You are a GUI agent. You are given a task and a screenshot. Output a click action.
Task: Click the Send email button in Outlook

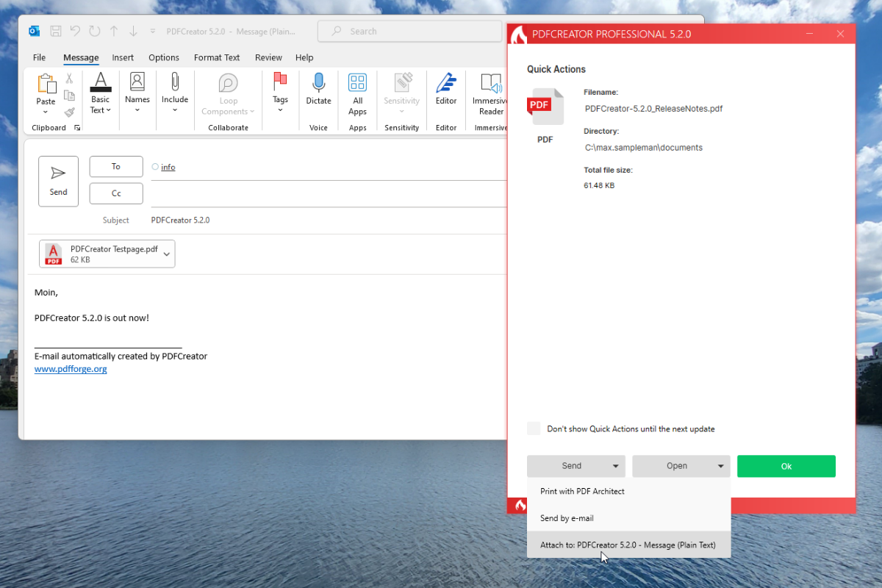tap(58, 181)
